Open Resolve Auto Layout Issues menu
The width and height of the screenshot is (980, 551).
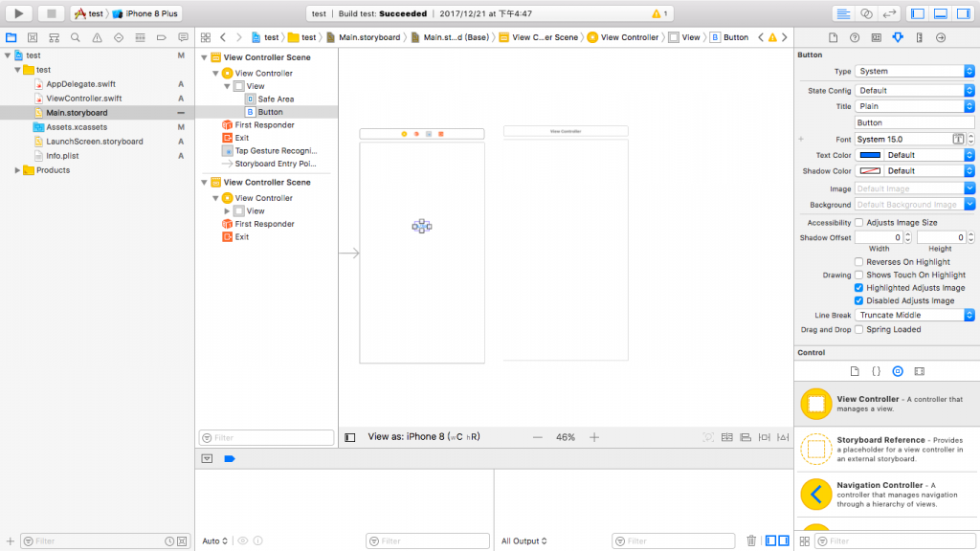(x=783, y=437)
